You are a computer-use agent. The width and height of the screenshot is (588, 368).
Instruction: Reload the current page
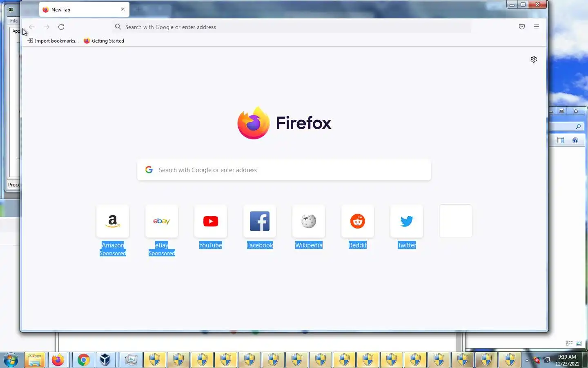coord(61,27)
